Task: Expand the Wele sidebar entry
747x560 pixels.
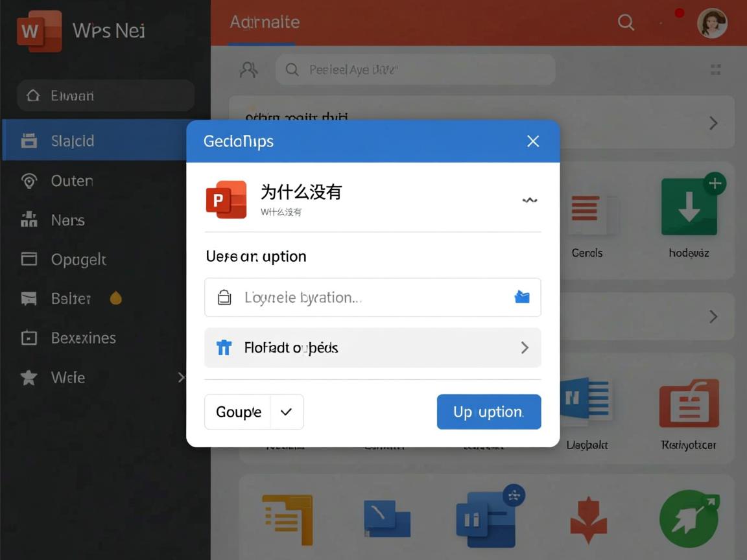Action: coord(182,377)
